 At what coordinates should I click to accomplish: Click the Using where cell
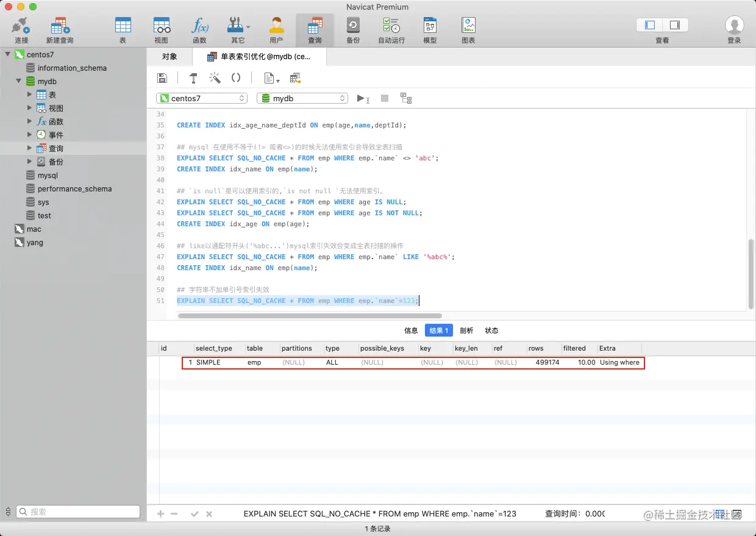click(x=619, y=362)
